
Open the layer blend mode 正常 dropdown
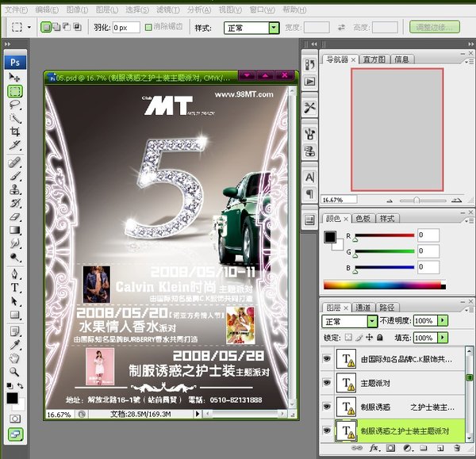click(372, 321)
